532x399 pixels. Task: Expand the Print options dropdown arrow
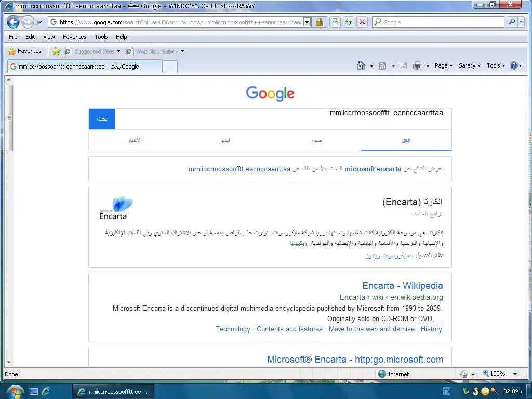428,66
